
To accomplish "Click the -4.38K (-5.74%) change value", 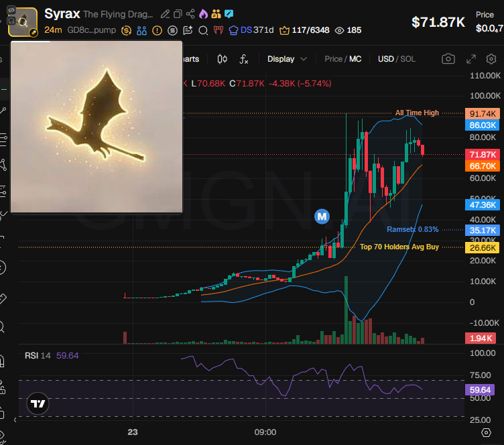I will point(300,84).
